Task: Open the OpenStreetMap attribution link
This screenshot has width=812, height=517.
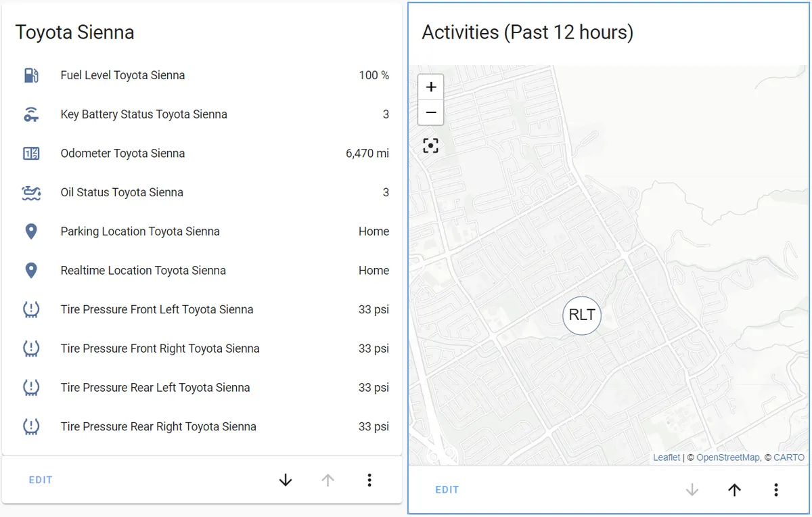Action: click(728, 457)
